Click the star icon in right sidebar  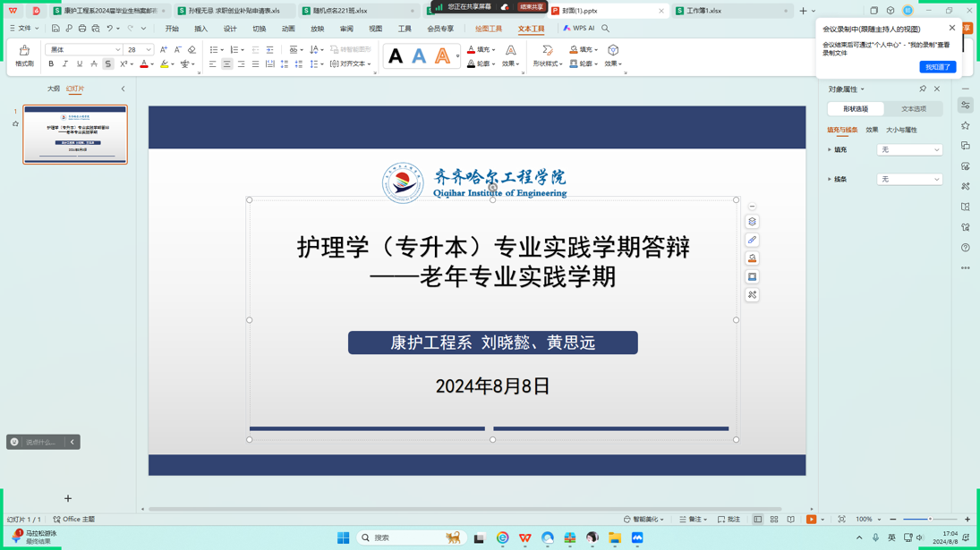click(x=966, y=126)
